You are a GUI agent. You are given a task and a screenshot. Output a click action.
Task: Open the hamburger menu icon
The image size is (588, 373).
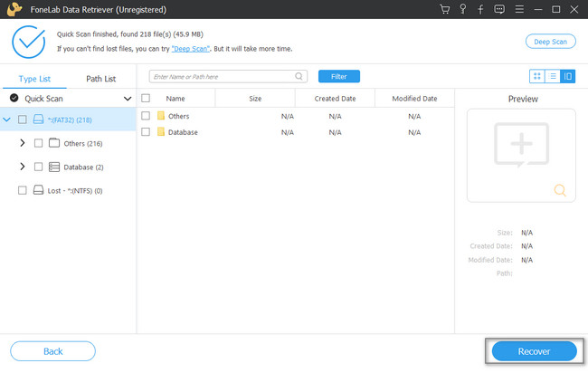click(x=519, y=9)
